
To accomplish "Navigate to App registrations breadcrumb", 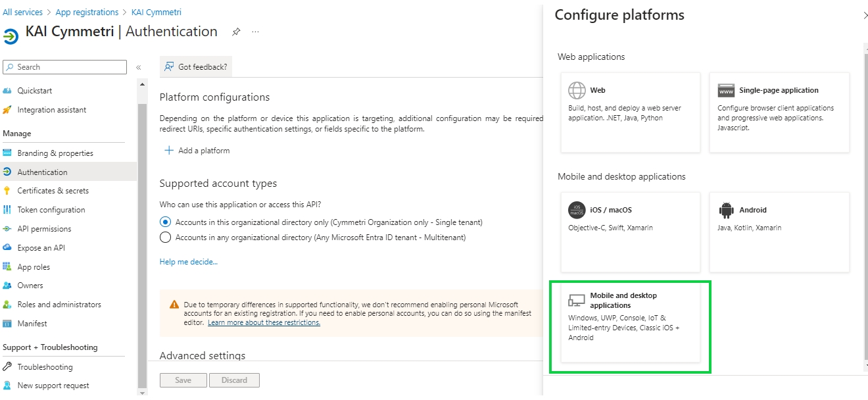I will point(87,12).
